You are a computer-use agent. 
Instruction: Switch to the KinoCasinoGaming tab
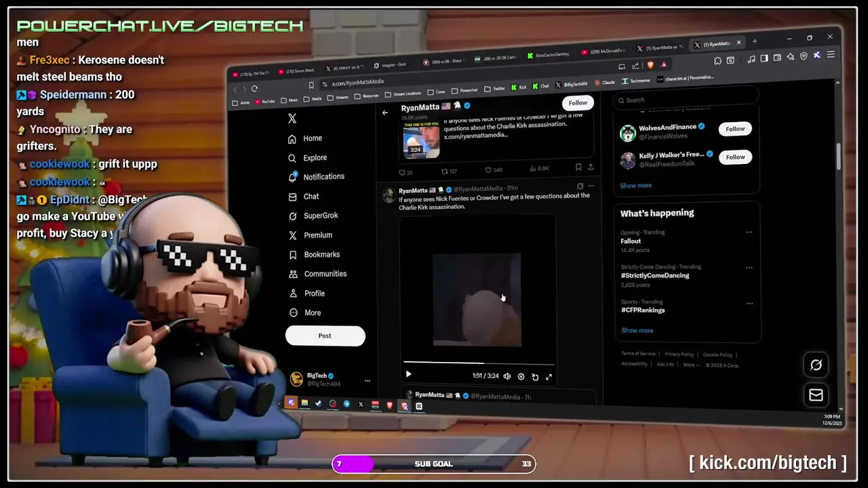(x=548, y=54)
